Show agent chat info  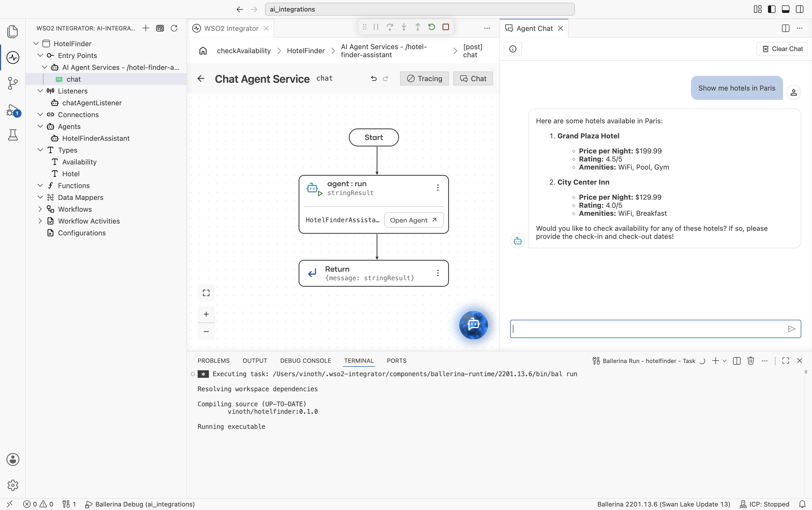513,49
